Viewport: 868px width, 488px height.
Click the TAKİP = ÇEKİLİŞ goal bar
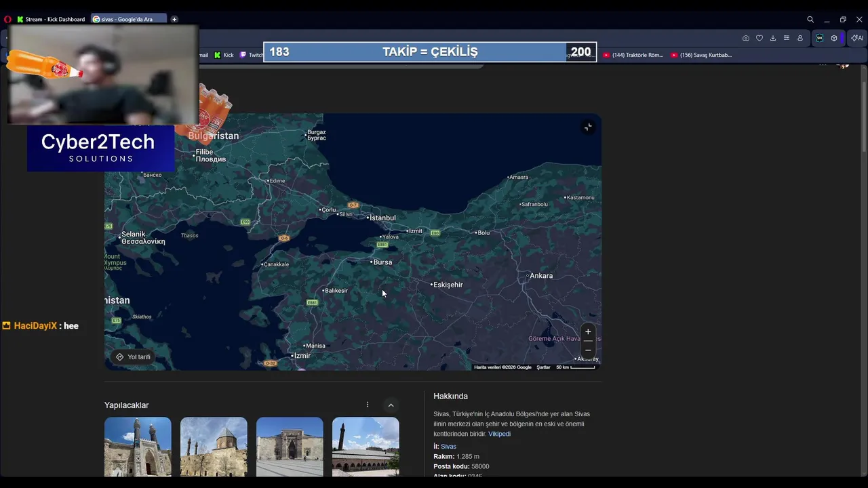click(430, 52)
